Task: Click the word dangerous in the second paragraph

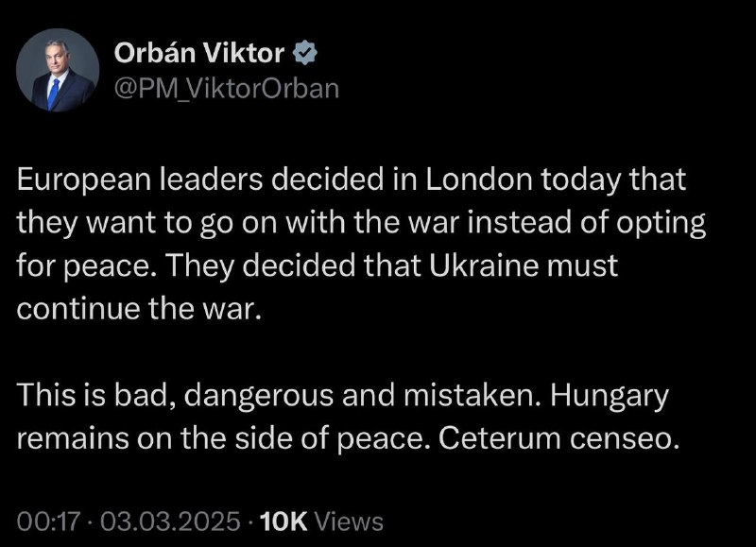Action: point(258,398)
